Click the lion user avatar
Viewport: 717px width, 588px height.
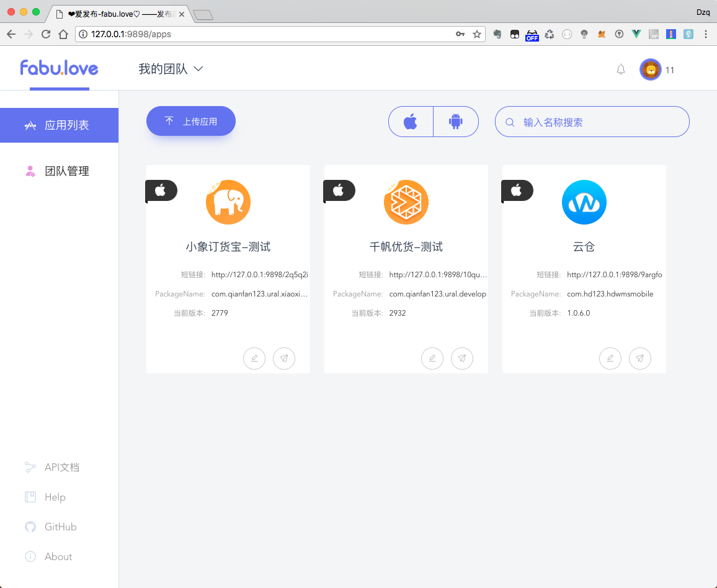[x=650, y=69]
